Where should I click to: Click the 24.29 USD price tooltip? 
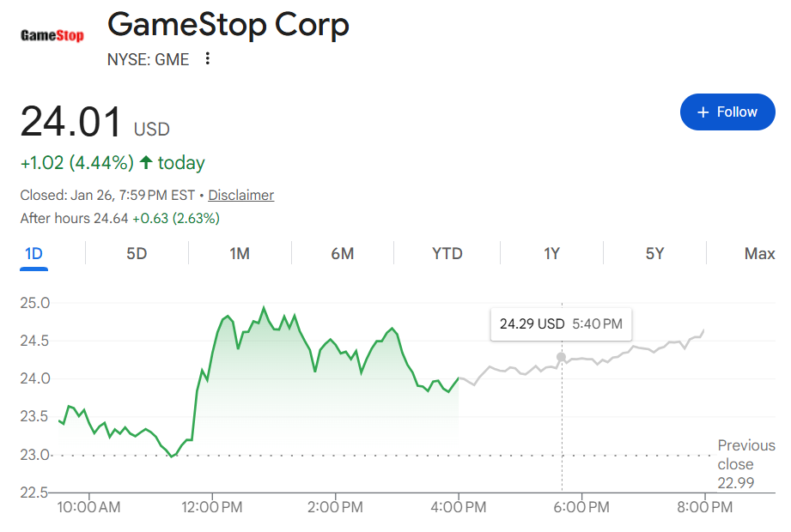click(x=560, y=323)
